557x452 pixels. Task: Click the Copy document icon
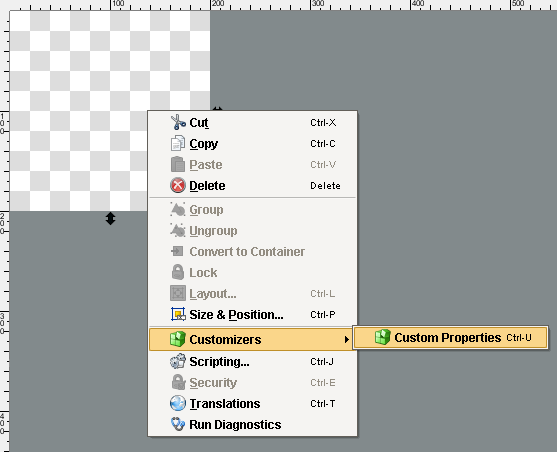tap(178, 143)
